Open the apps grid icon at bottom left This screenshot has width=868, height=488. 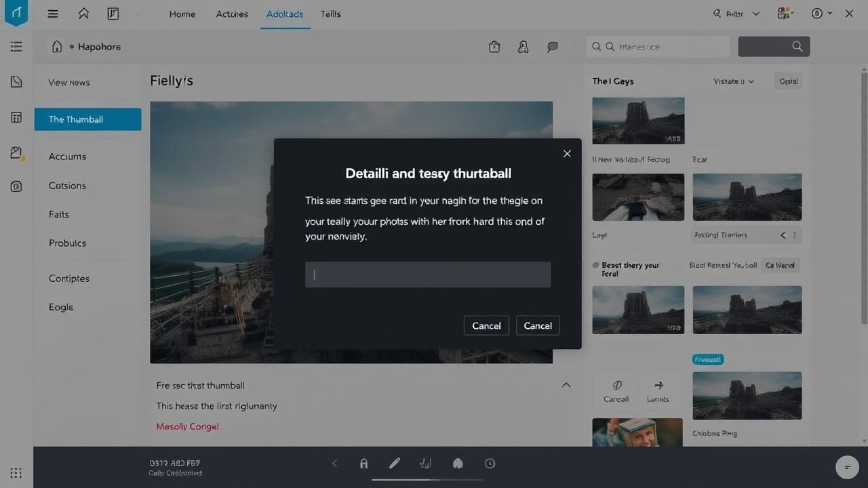(16, 473)
